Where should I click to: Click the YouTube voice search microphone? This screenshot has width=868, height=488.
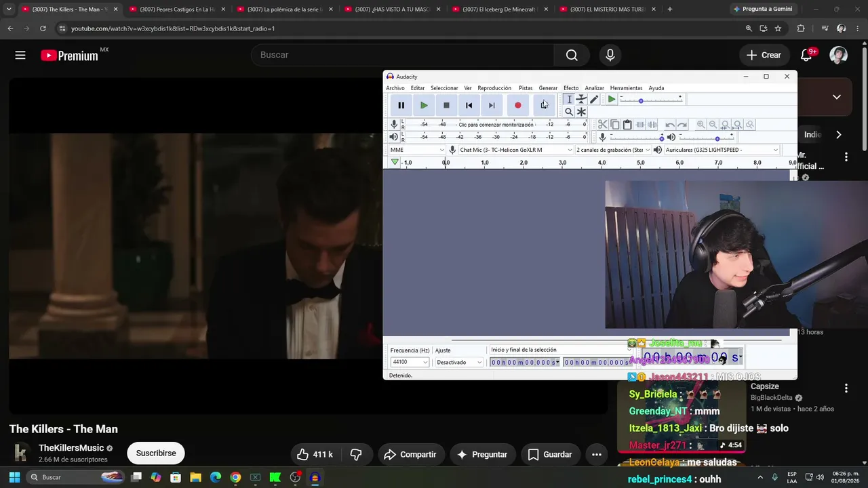pyautogui.click(x=610, y=55)
